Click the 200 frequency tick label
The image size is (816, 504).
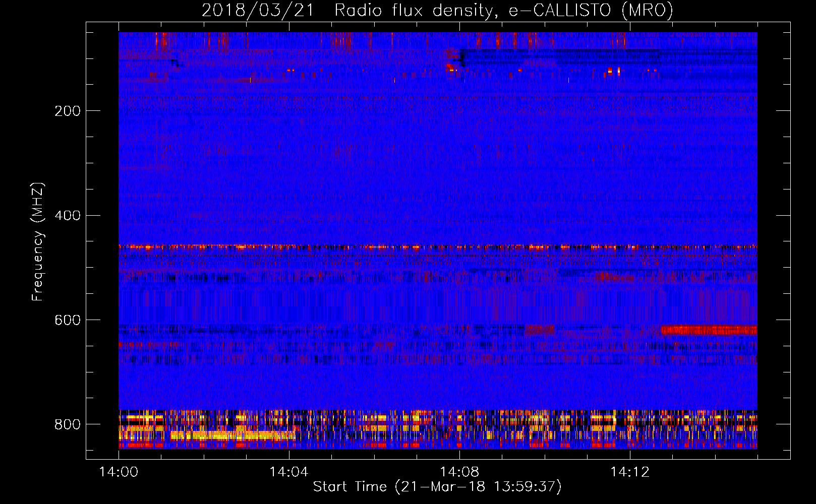tap(68, 111)
